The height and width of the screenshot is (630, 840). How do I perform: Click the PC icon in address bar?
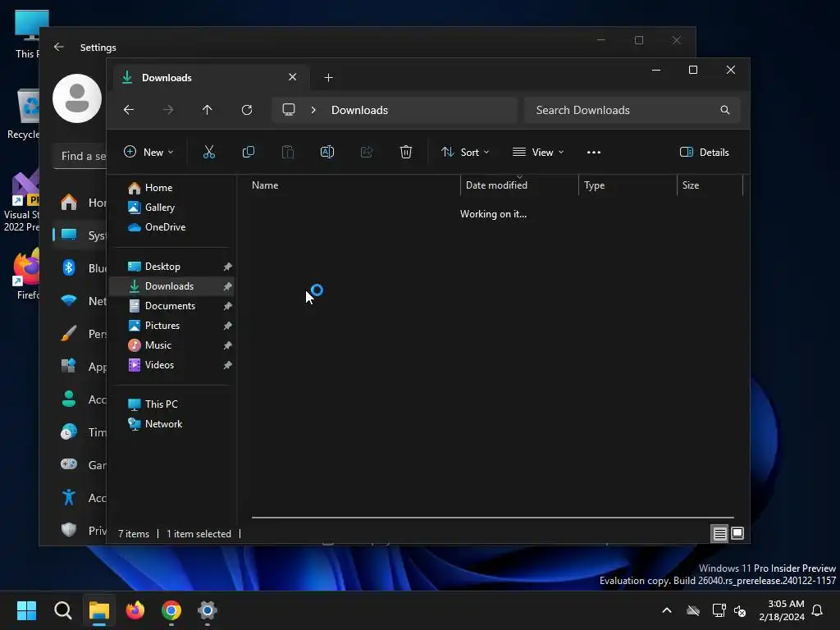tap(289, 110)
